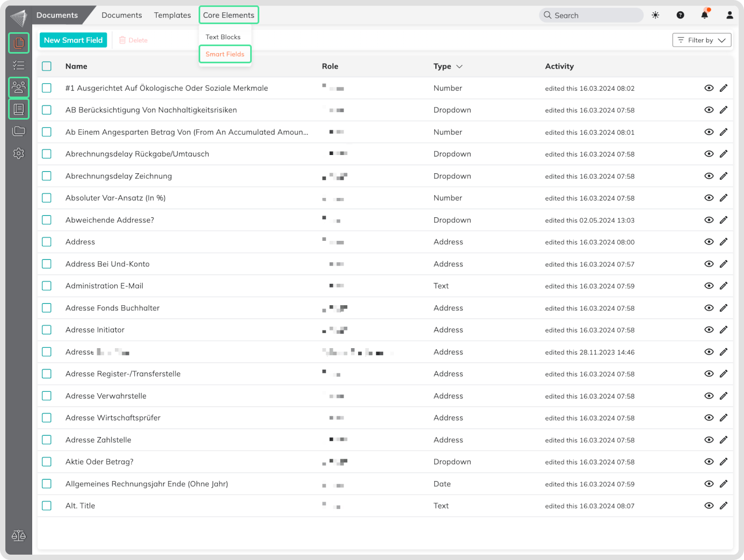The image size is (744, 560).
Task: Click the folders icon in sidebar
Action: click(x=19, y=131)
